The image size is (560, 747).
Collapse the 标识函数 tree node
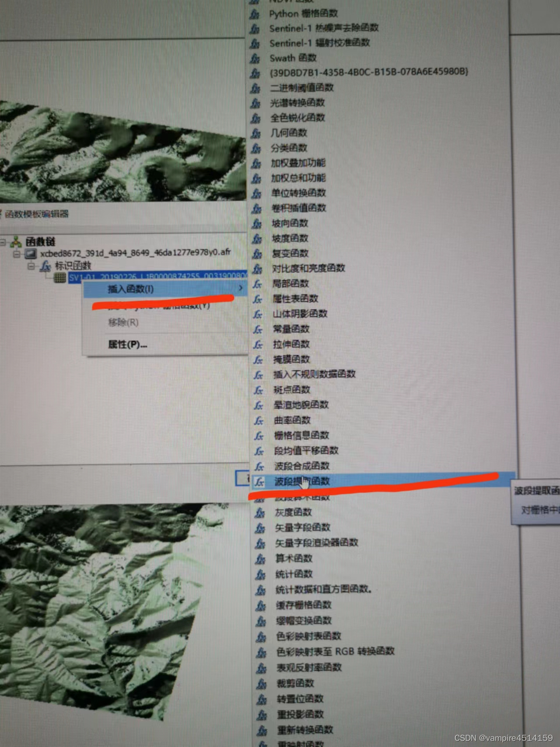click(31, 266)
